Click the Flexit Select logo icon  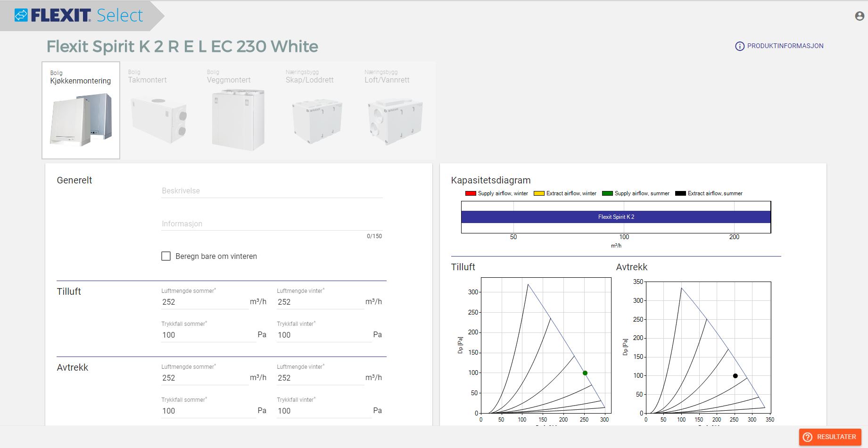(x=21, y=15)
